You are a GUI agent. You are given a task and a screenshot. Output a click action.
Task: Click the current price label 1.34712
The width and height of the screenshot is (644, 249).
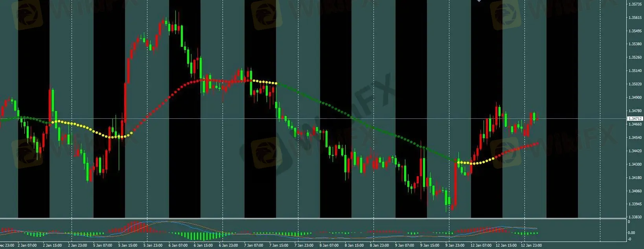[x=635, y=118]
